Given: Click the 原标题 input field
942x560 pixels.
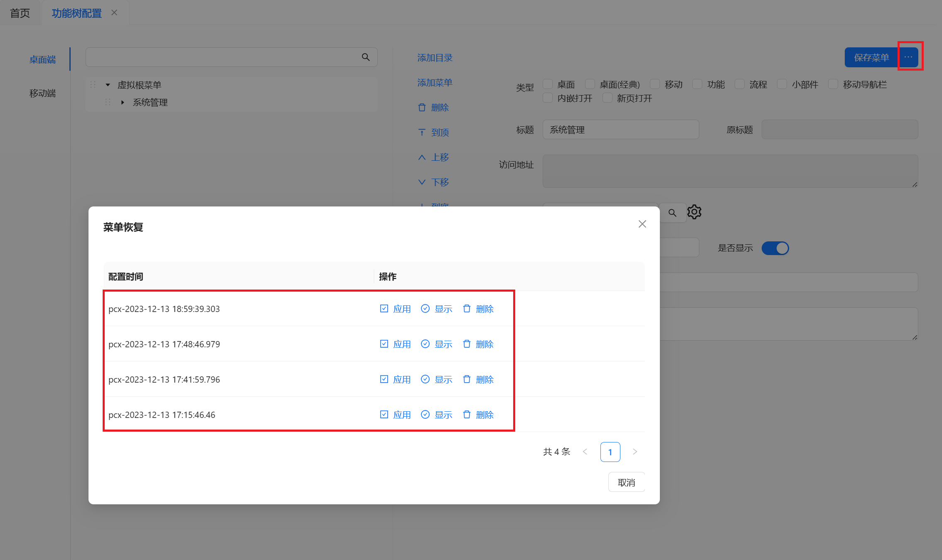Looking at the screenshot, I should [x=840, y=130].
